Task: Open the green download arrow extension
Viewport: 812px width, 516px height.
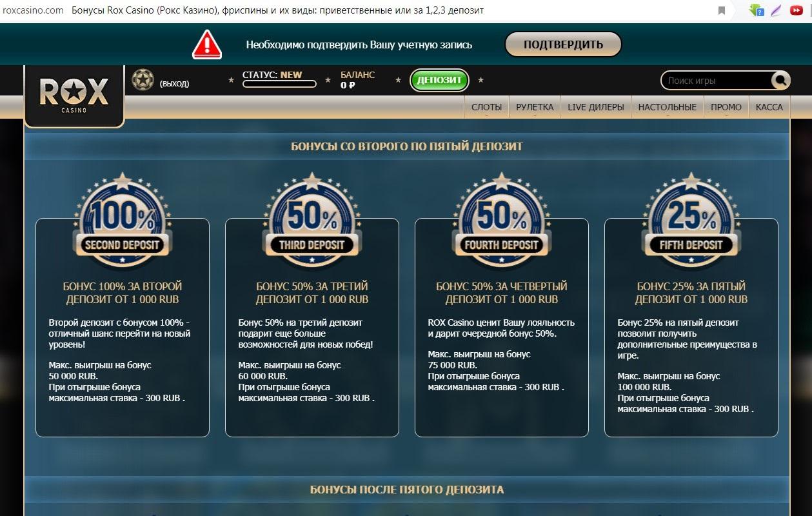Action: 757,10
